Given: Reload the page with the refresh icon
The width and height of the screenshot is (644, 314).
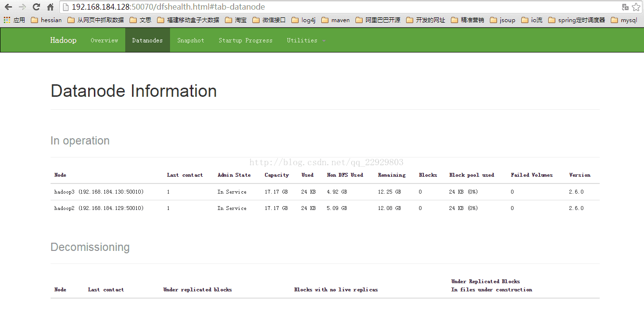Looking at the screenshot, I should (36, 7).
